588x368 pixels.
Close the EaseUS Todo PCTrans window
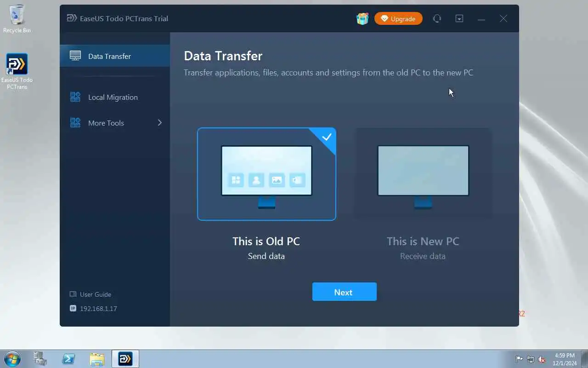503,18
